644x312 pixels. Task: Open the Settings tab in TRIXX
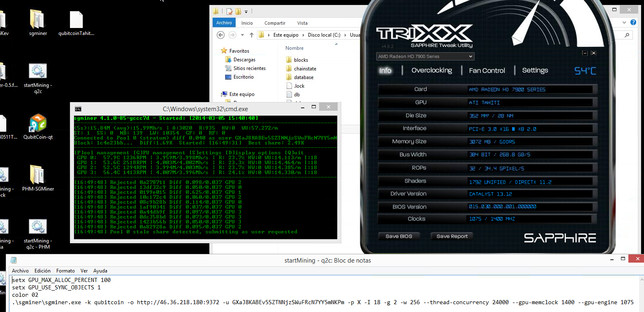tap(535, 70)
